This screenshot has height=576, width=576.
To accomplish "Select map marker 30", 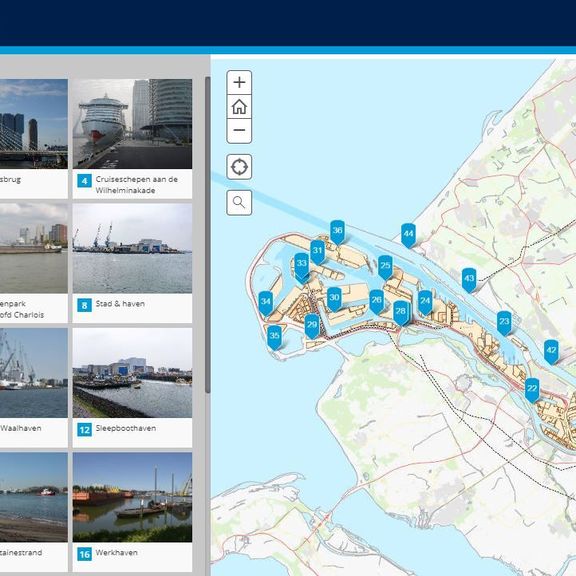I will (334, 299).
